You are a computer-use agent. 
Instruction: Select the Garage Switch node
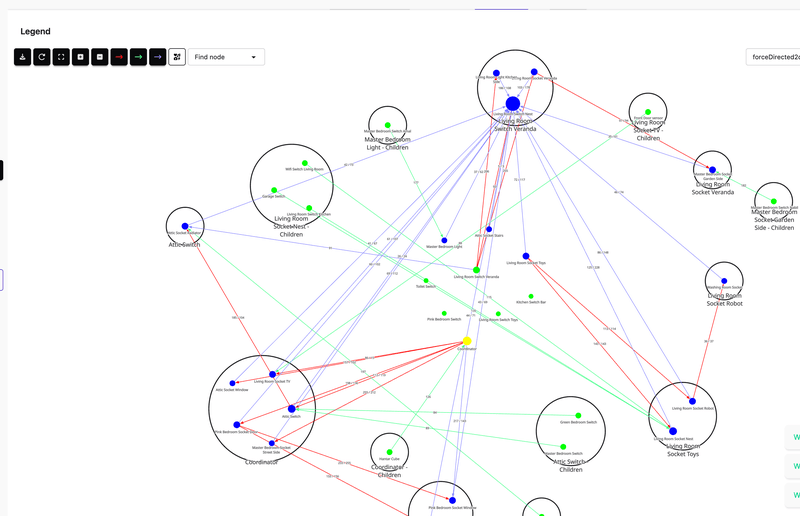[x=274, y=190]
